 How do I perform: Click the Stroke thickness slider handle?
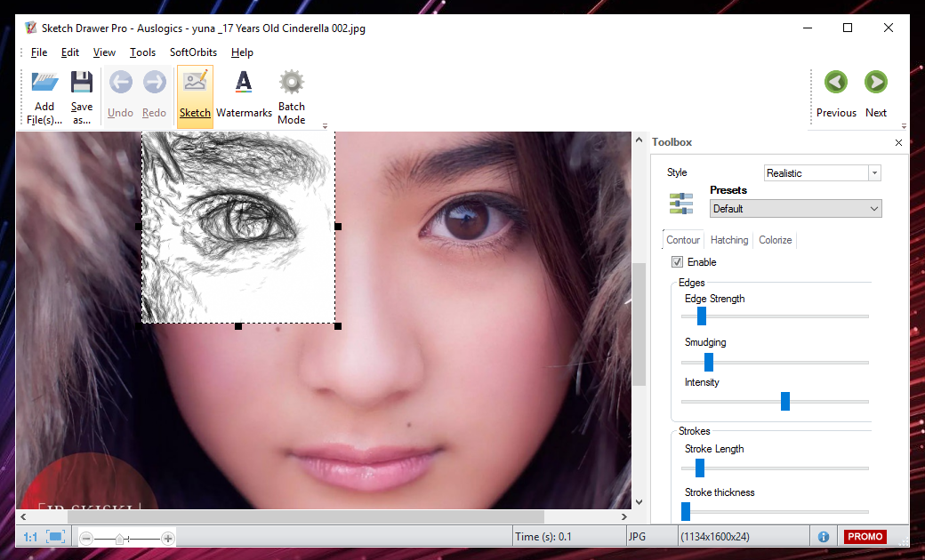[686, 512]
